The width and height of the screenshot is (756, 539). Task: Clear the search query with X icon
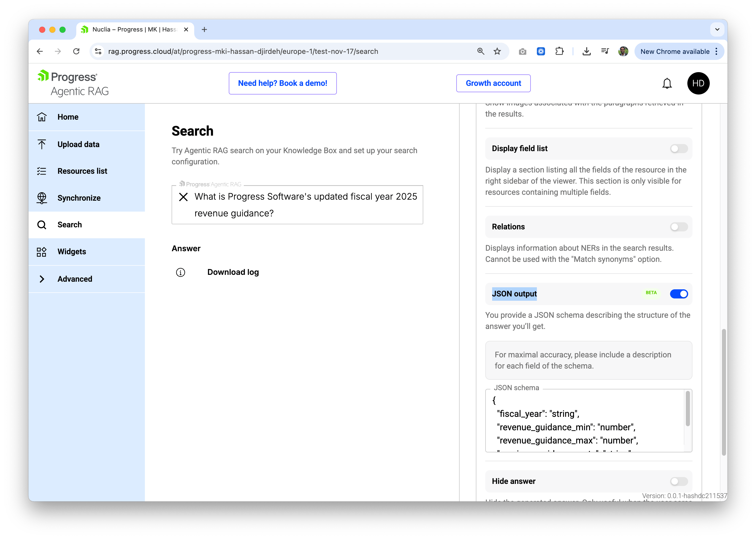(x=183, y=197)
